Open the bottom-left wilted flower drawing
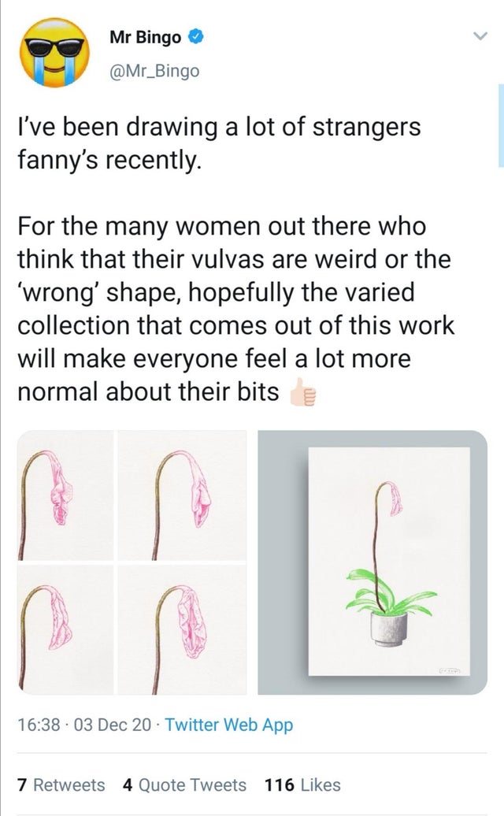Screen dimensions: 504x816 click(x=65, y=630)
